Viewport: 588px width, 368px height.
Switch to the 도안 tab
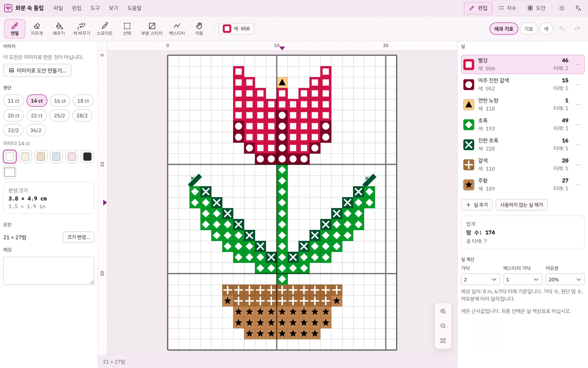click(537, 8)
